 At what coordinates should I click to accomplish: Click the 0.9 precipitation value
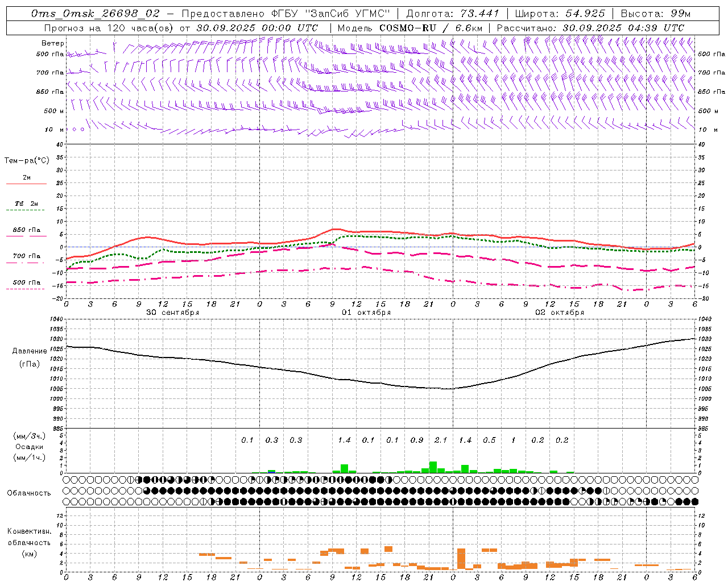point(417,440)
